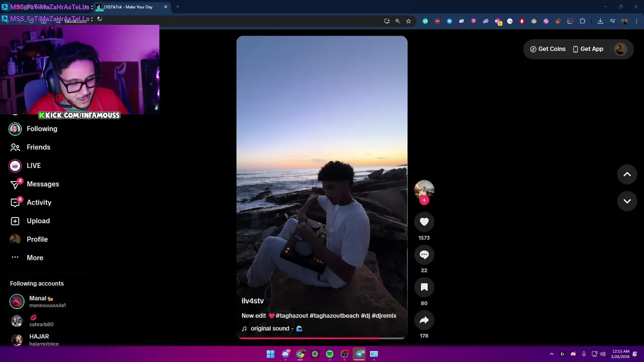The height and width of the screenshot is (362, 644).
Task: Open the creator's avatar beside the video
Action: pos(424,189)
